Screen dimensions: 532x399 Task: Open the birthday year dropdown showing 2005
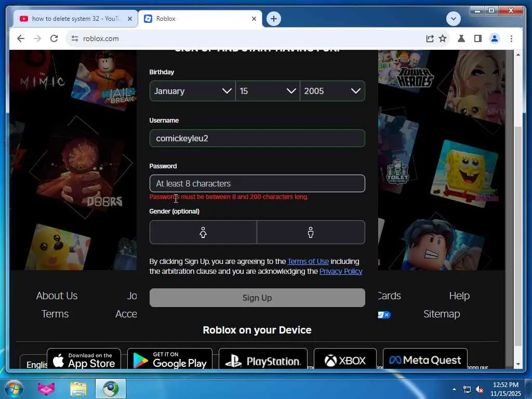[x=332, y=91]
